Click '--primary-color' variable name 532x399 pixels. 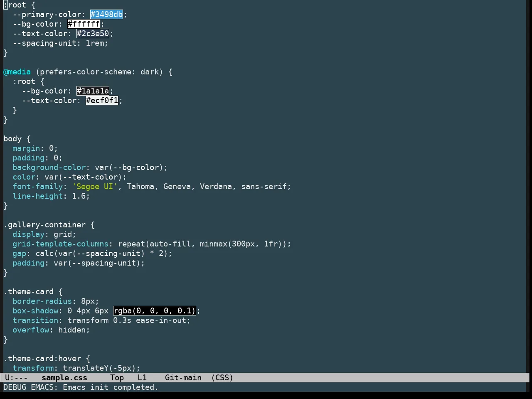[47, 15]
